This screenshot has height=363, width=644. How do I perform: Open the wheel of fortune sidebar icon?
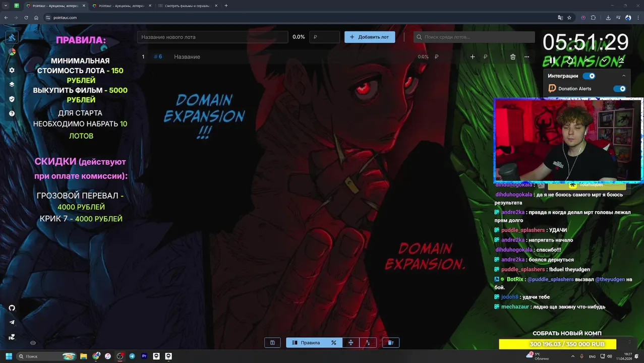coord(12,52)
